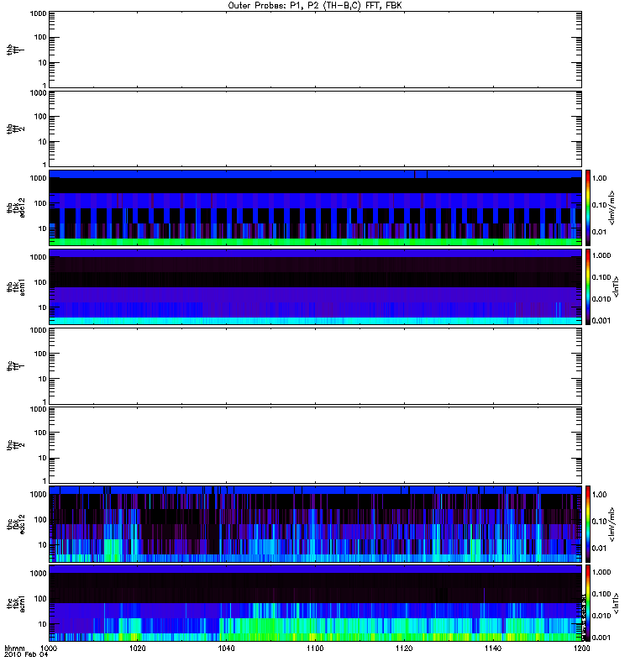Click the '0.01' value on thc edc12 color bar
630x672 pixels.
coord(600,549)
